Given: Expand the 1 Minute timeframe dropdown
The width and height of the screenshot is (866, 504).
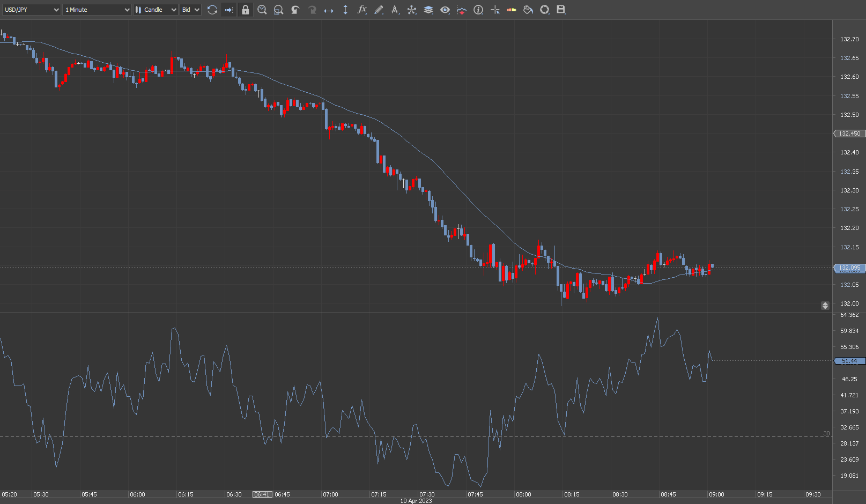Looking at the screenshot, I should [x=97, y=10].
